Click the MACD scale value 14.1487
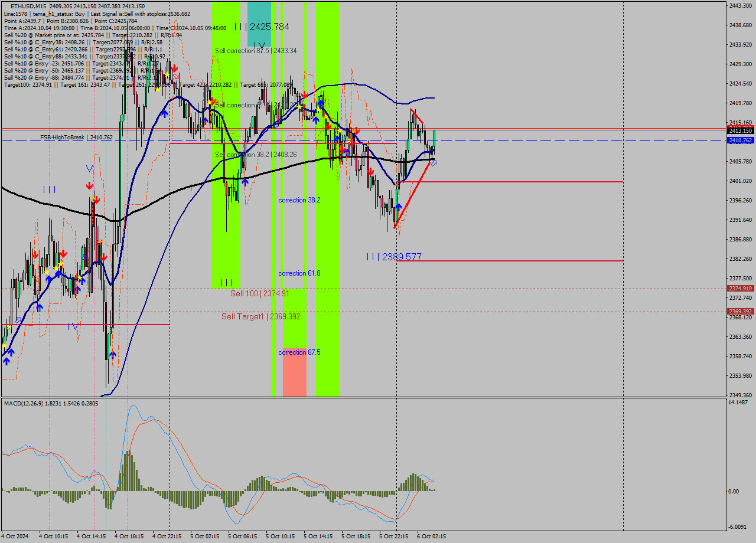The image size is (756, 543). tap(739, 402)
